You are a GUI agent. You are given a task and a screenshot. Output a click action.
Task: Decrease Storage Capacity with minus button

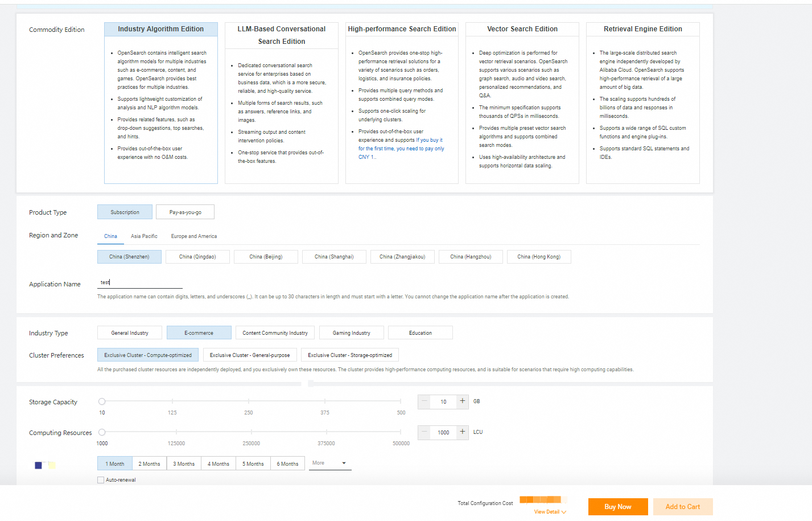[424, 401]
